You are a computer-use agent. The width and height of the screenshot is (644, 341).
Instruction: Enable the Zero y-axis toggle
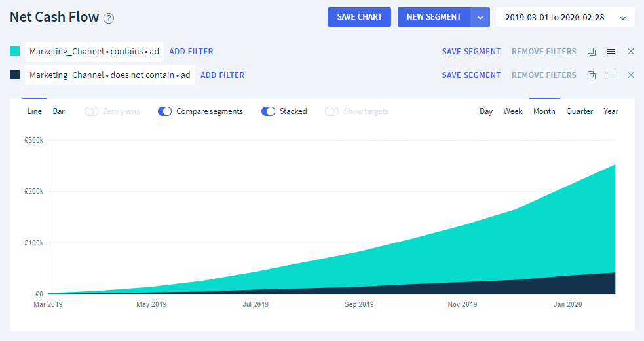click(91, 111)
